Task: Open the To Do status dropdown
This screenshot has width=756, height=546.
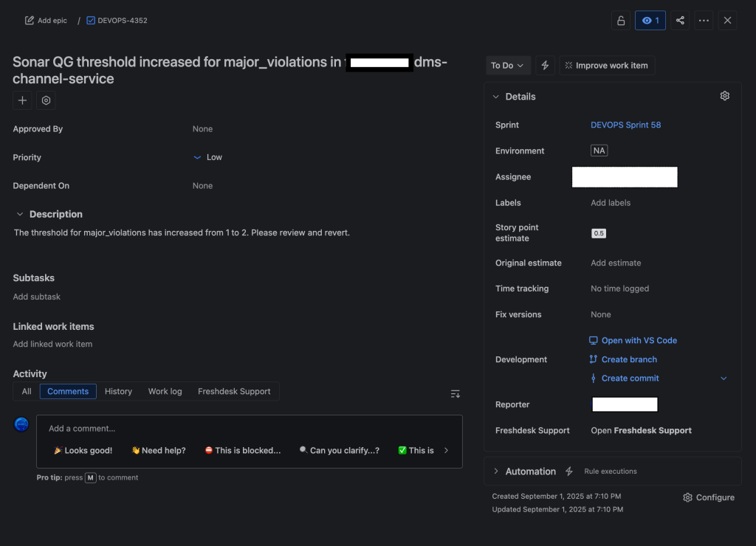Action: tap(507, 65)
